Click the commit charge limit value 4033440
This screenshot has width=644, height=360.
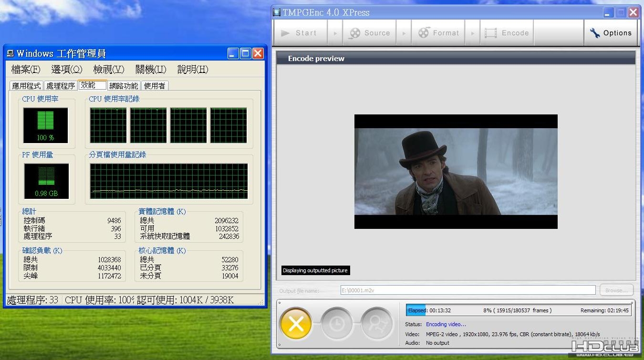click(x=109, y=268)
